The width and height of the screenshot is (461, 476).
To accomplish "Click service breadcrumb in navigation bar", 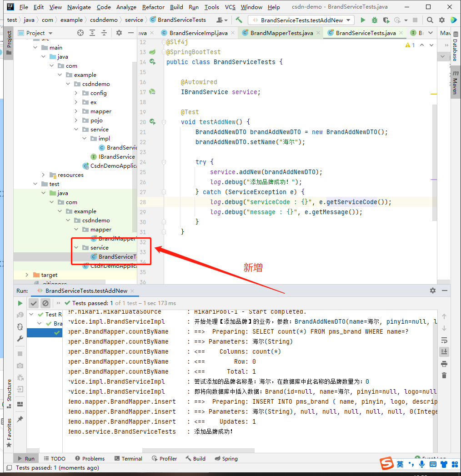I will tap(134, 20).
